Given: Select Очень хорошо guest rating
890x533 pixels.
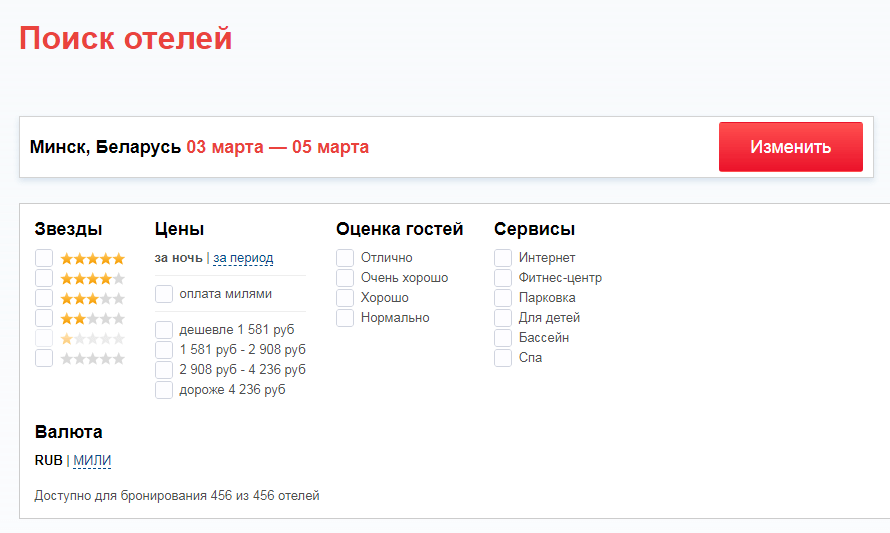Looking at the screenshot, I should tap(345, 278).
